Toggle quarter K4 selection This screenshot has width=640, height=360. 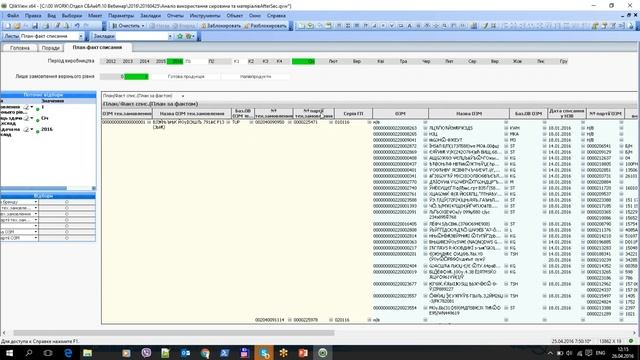point(279,61)
